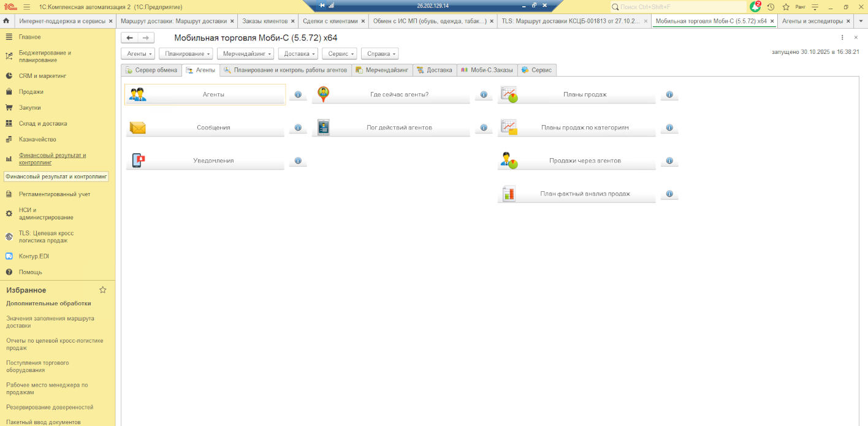Click info icon next to Где сейчас агенты

484,95
